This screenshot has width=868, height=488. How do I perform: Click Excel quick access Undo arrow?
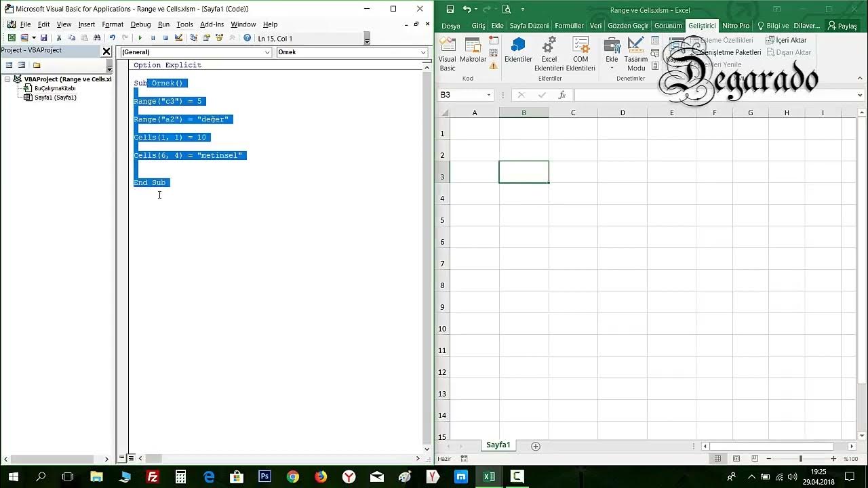[467, 9]
